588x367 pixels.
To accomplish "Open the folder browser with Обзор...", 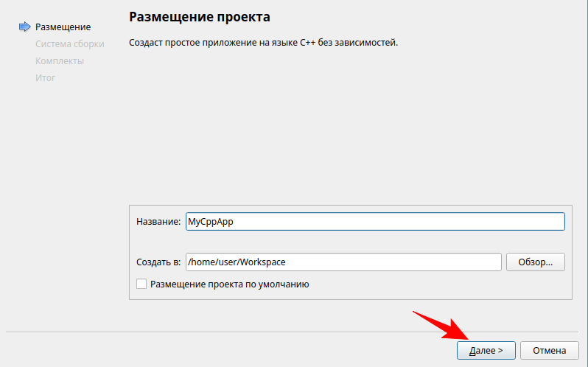I will (535, 262).
